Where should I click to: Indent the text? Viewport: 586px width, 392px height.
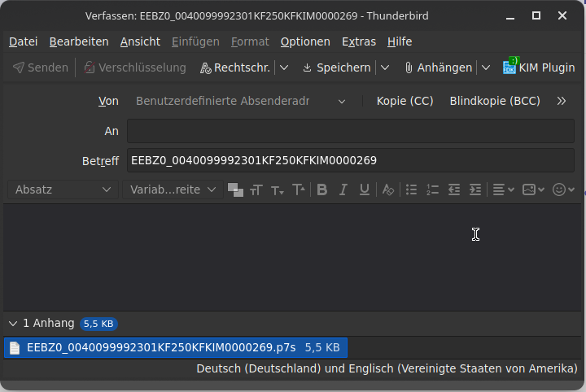(475, 190)
